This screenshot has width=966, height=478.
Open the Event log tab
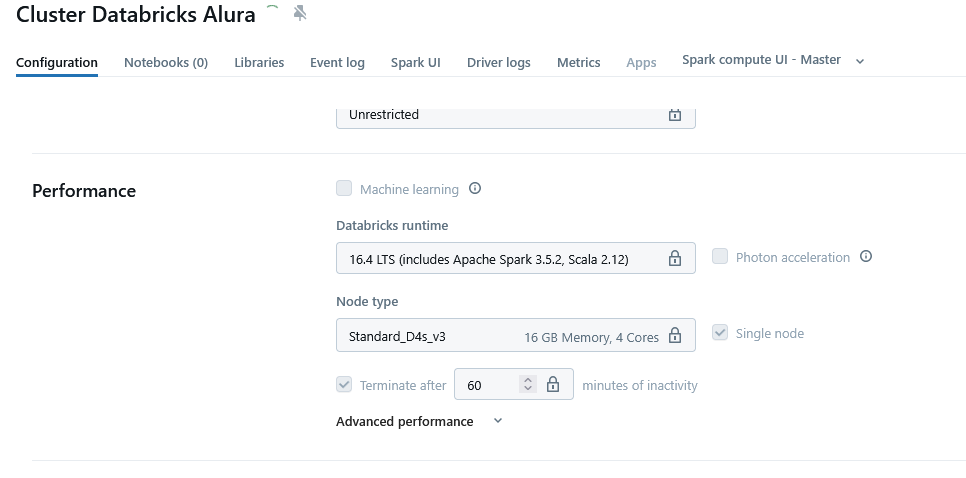point(337,62)
